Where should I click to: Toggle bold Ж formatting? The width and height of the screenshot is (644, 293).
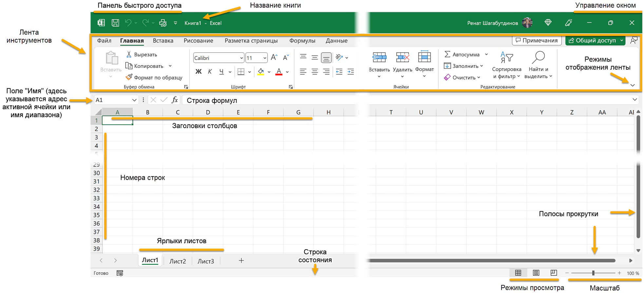pyautogui.click(x=199, y=72)
